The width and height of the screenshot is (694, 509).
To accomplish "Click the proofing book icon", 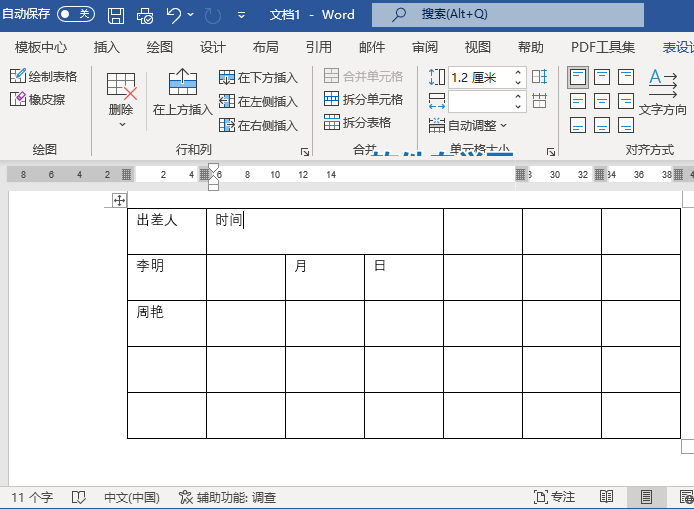I will point(78,497).
